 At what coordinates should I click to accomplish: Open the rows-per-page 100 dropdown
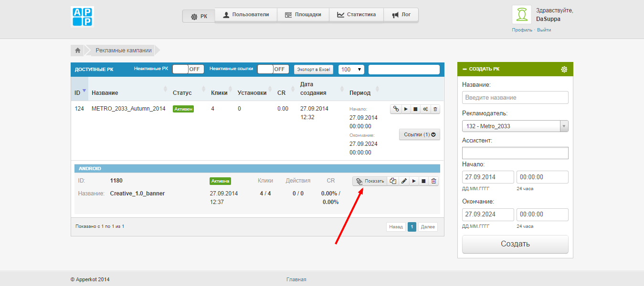(x=351, y=70)
